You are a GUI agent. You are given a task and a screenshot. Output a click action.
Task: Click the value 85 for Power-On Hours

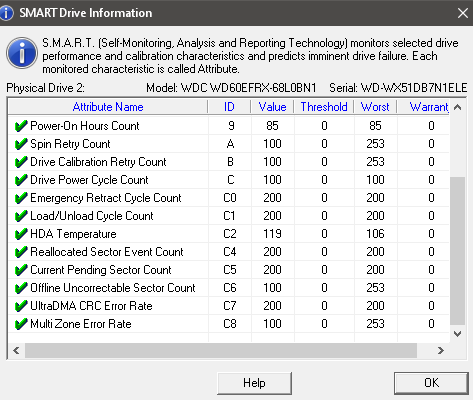pos(272,126)
